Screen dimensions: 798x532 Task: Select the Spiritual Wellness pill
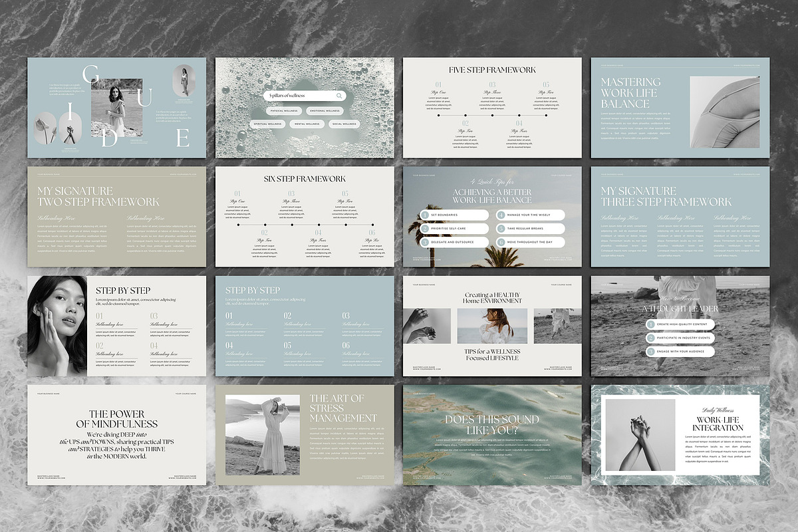267,124
